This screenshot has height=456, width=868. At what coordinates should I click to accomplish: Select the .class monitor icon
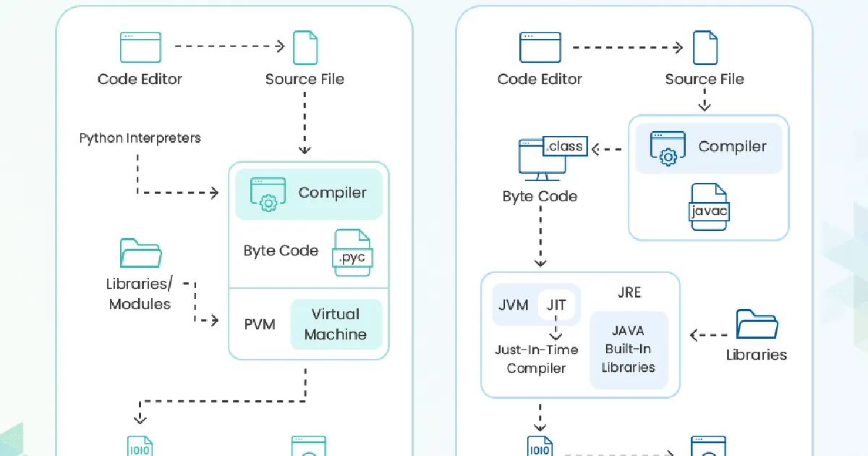(552, 159)
